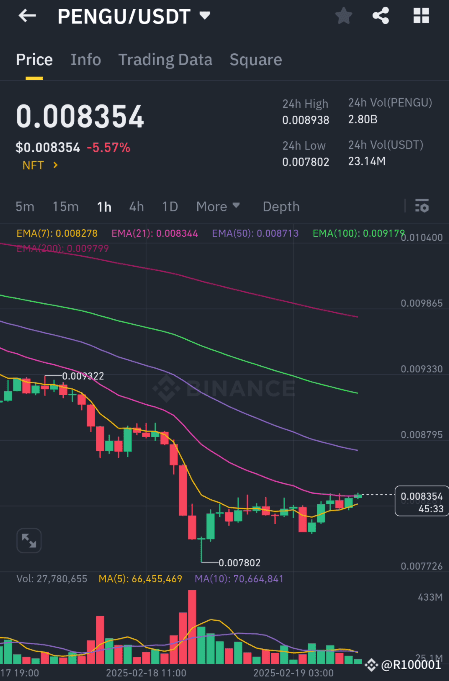Open the chart settings icon
Screen dimensions: 449x681
click(422, 206)
